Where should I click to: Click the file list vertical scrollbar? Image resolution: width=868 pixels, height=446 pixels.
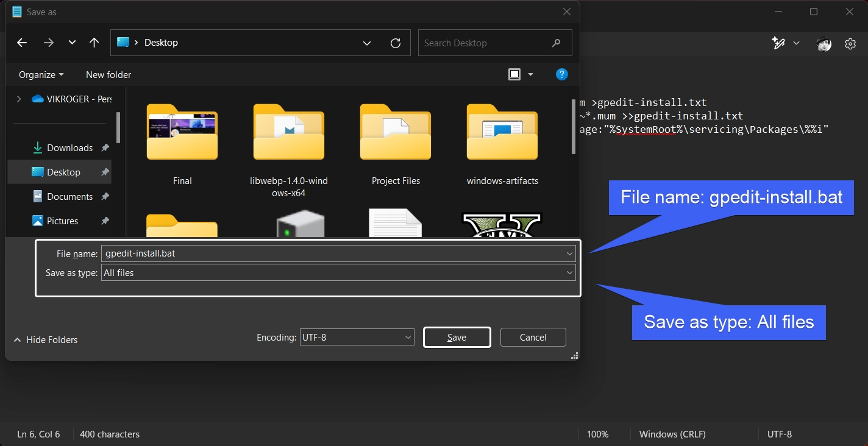tap(574, 126)
